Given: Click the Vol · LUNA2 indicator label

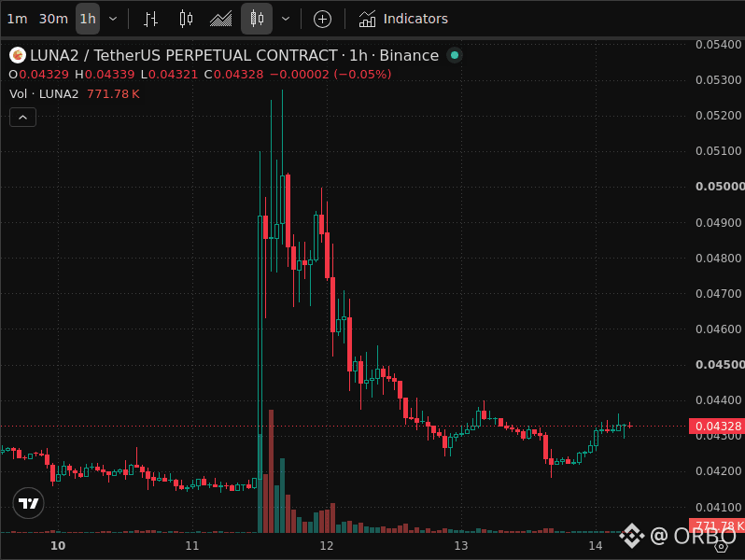Looking at the screenshot, I should coord(44,94).
